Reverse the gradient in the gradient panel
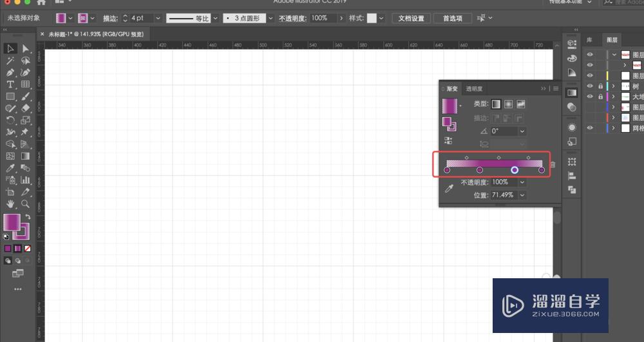644x342 pixels. (448, 141)
